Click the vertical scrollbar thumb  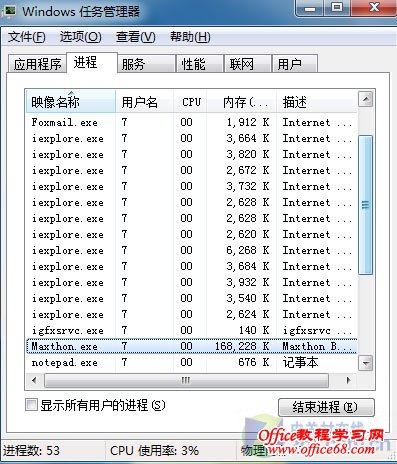coord(366,205)
